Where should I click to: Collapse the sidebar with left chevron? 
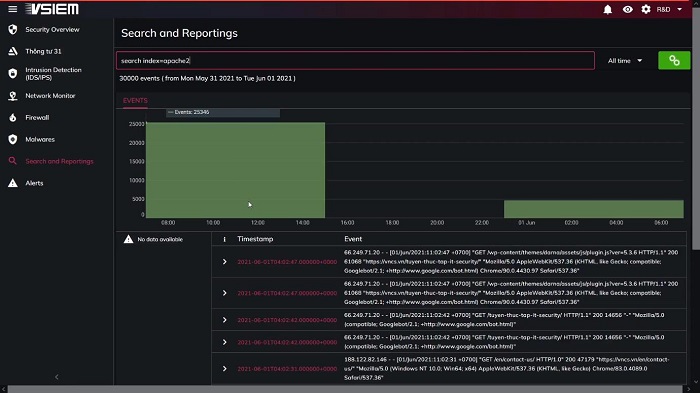(x=57, y=377)
